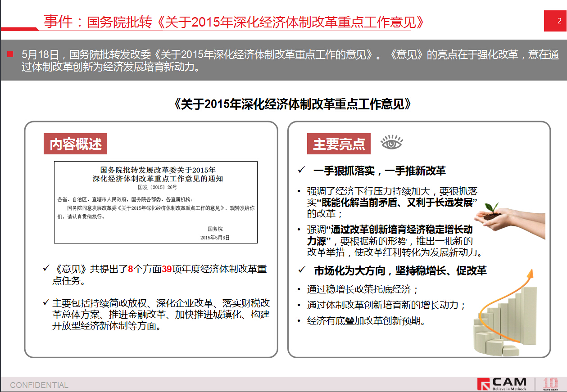
Task: Click the red page number 2 badge
Action: [x=555, y=21]
